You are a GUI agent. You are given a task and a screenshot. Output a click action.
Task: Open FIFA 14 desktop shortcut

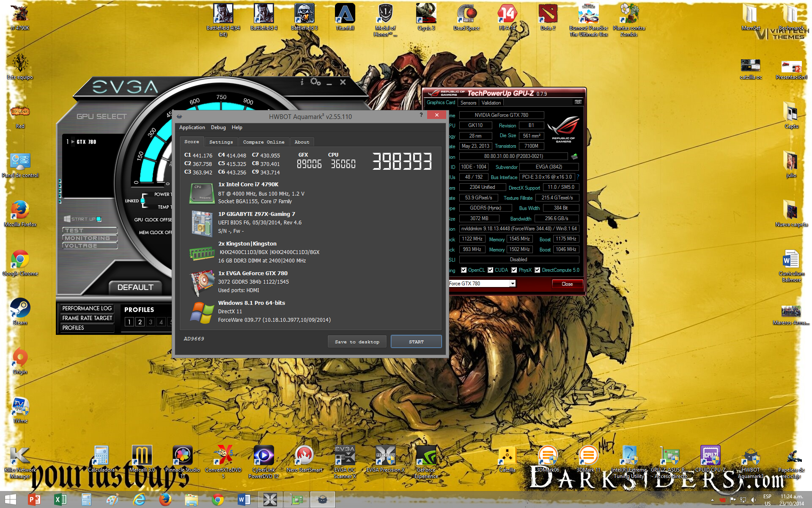[507, 17]
